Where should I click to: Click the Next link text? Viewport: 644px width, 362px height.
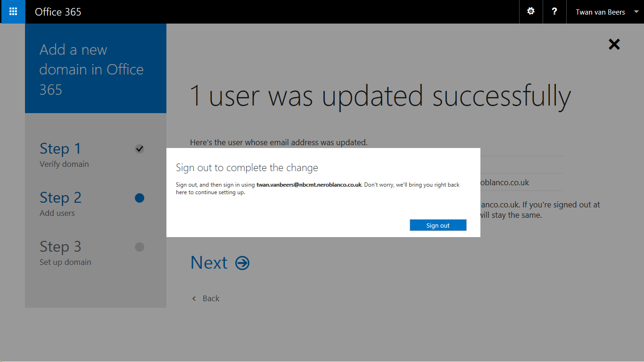point(209,263)
